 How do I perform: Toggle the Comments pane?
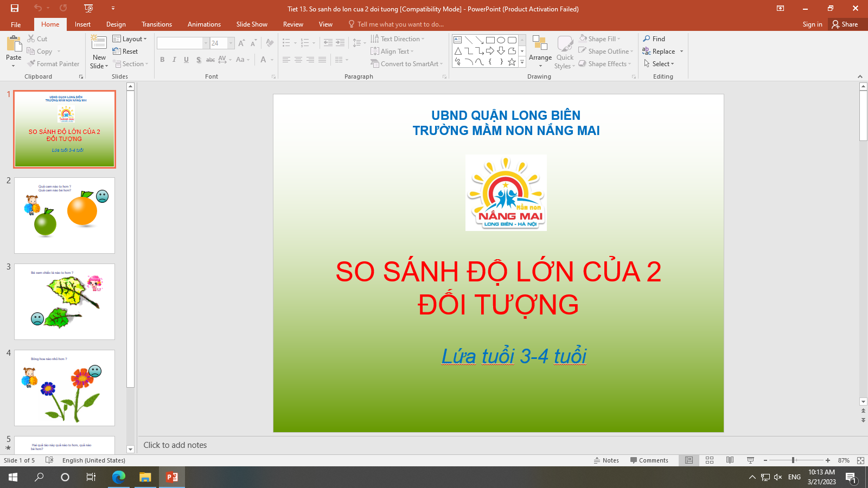(649, 460)
